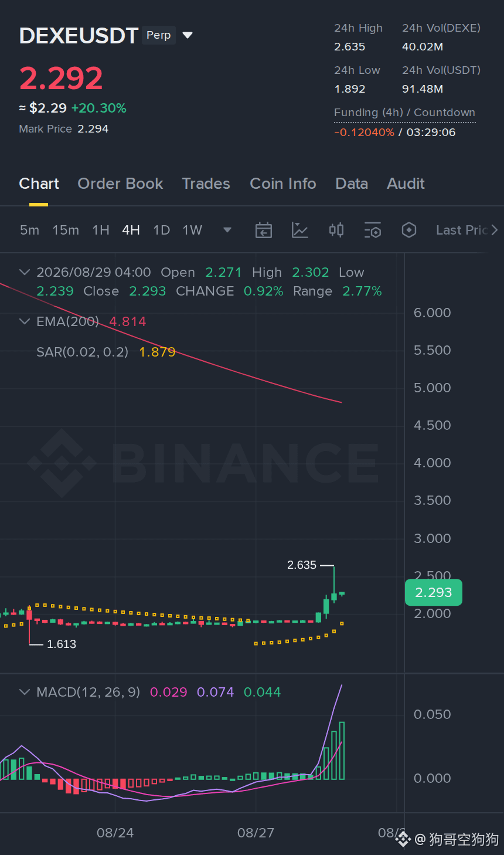The image size is (504, 855).
Task: Click the 24h Vol(DEXE) value 40.02M
Action: point(423,47)
